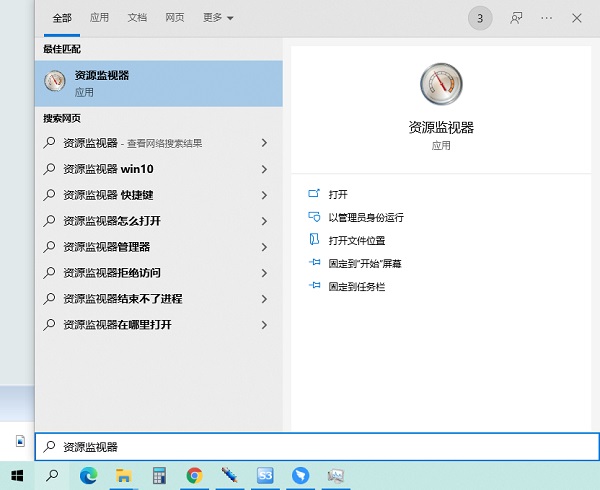600x490 pixels.
Task: Open Microsoft Edge from the taskbar
Action: pyautogui.click(x=89, y=475)
